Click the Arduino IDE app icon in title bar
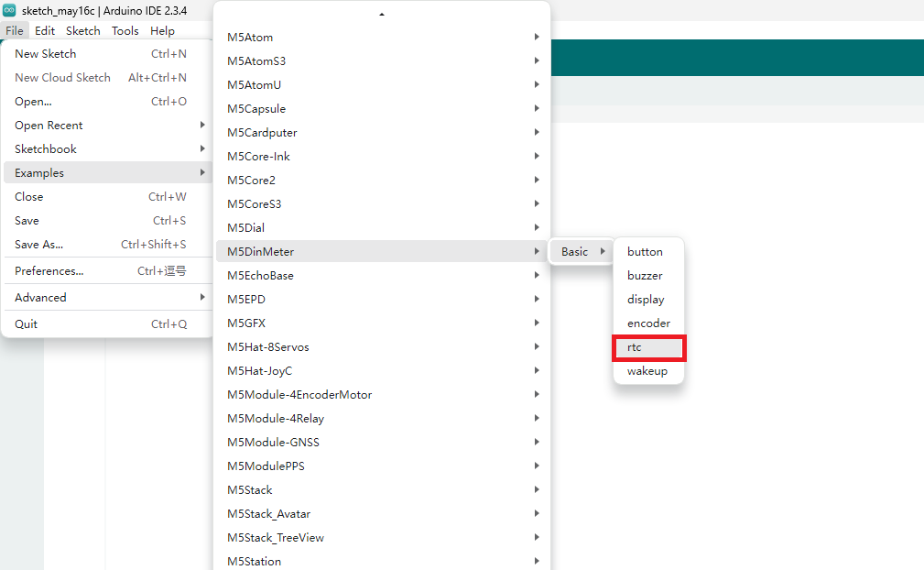Viewport: 924px width, 570px height. [x=9, y=10]
